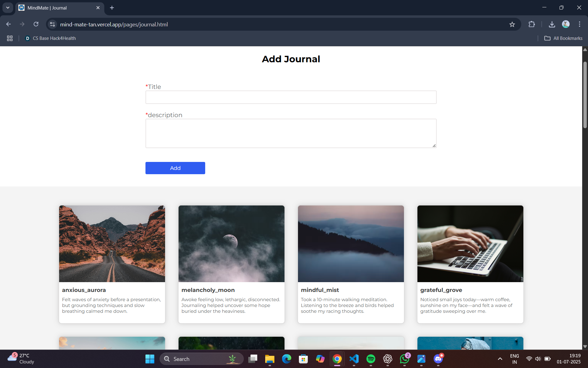Open the Chrome downloads icon
This screenshot has height=368, width=588.
(552, 24)
